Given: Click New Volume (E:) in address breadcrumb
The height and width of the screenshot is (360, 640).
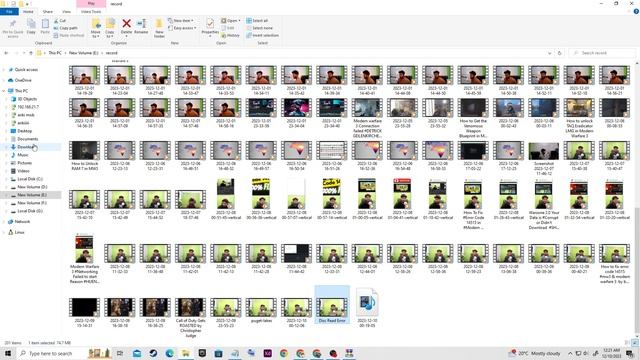Looking at the screenshot, I should coord(83,53).
